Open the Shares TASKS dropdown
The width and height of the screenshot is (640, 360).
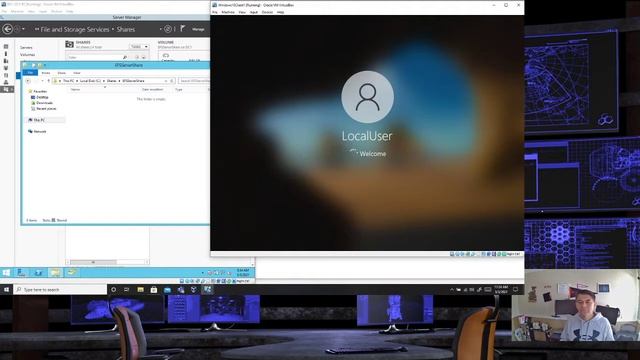(x=140, y=47)
